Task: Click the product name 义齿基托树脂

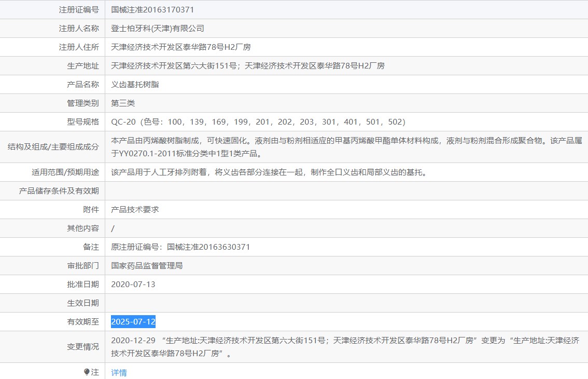Action: pos(137,84)
